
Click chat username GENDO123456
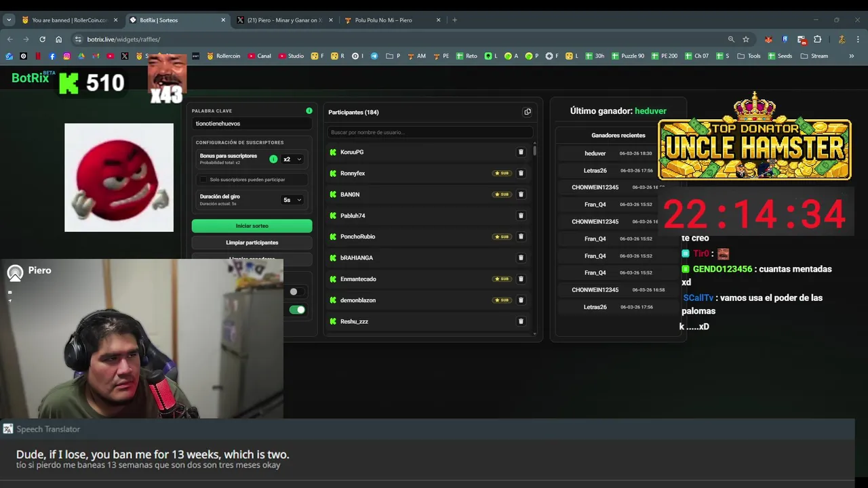(x=722, y=269)
